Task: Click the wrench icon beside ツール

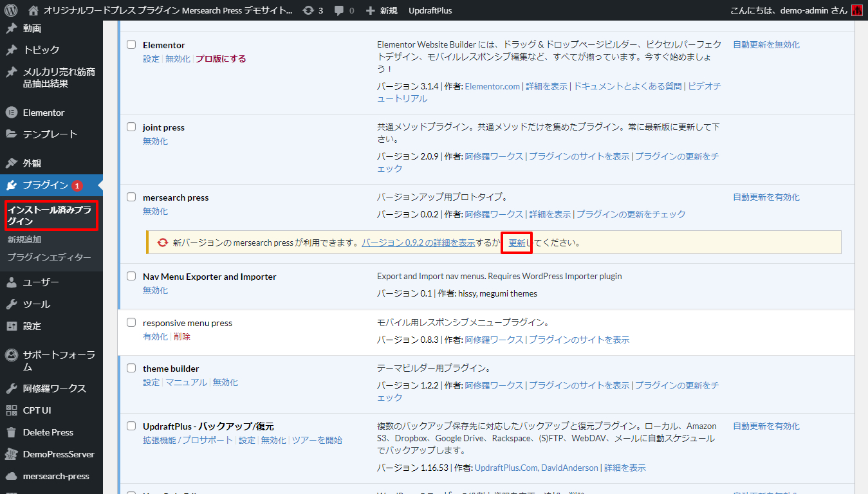Action: [11, 304]
